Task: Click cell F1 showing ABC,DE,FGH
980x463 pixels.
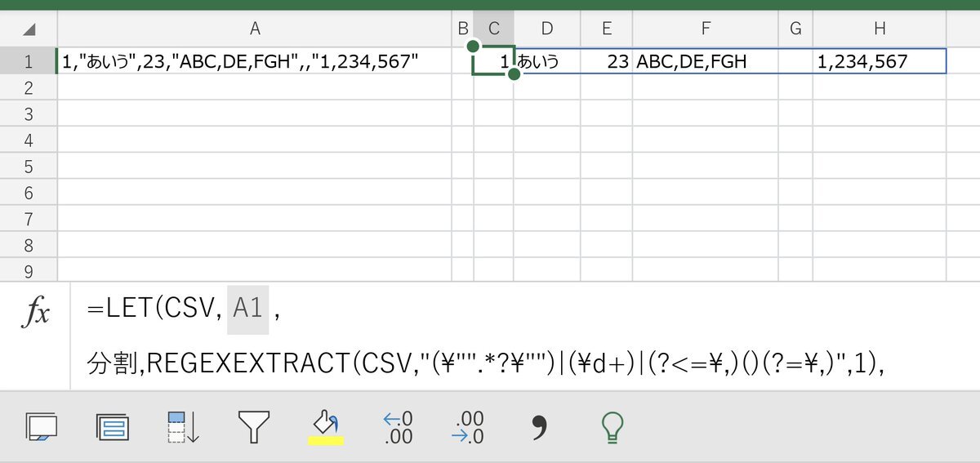Action: click(x=705, y=61)
